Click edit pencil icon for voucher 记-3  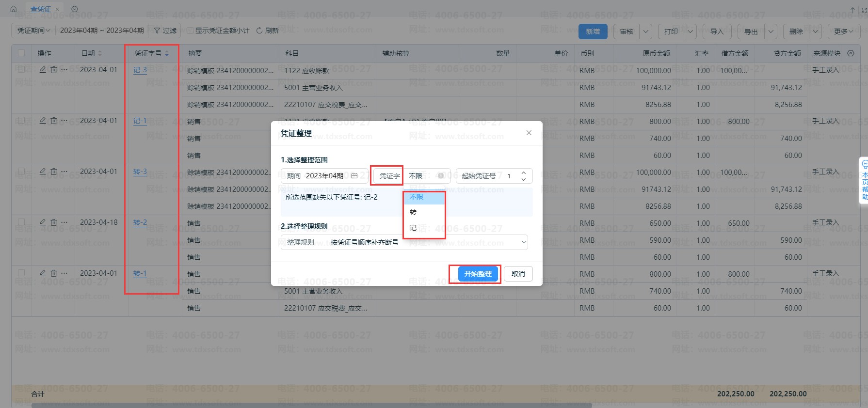(x=43, y=69)
